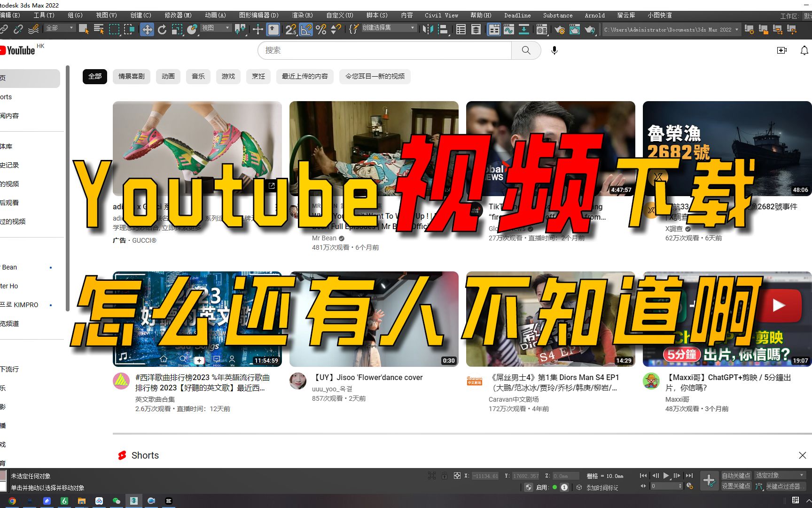The height and width of the screenshot is (508, 812).
Task: Select the 音乐 filter chip on YouTube
Action: point(198,76)
